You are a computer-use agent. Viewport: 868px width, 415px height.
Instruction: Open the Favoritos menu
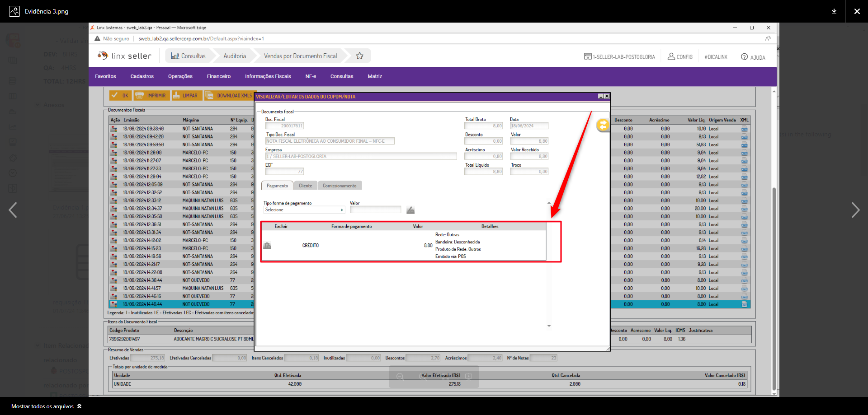coord(105,77)
